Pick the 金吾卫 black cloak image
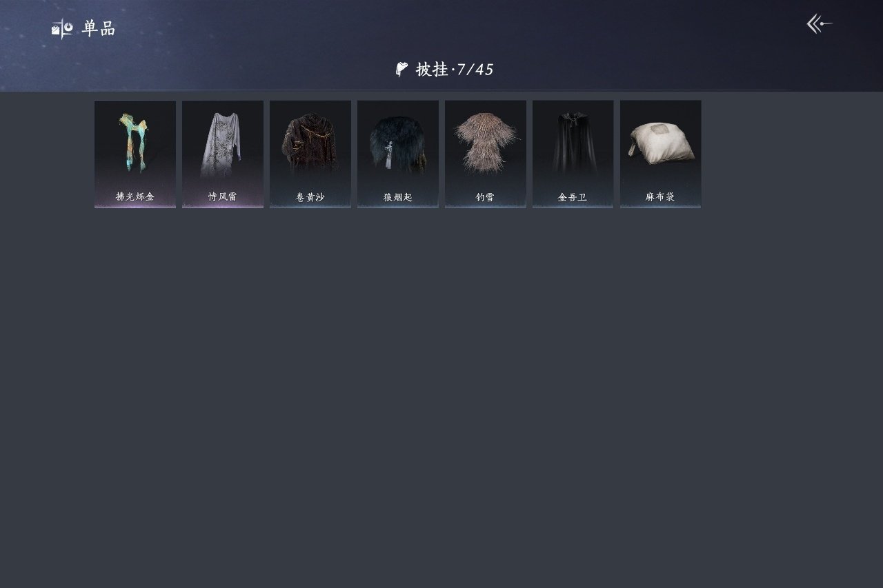 (x=573, y=143)
